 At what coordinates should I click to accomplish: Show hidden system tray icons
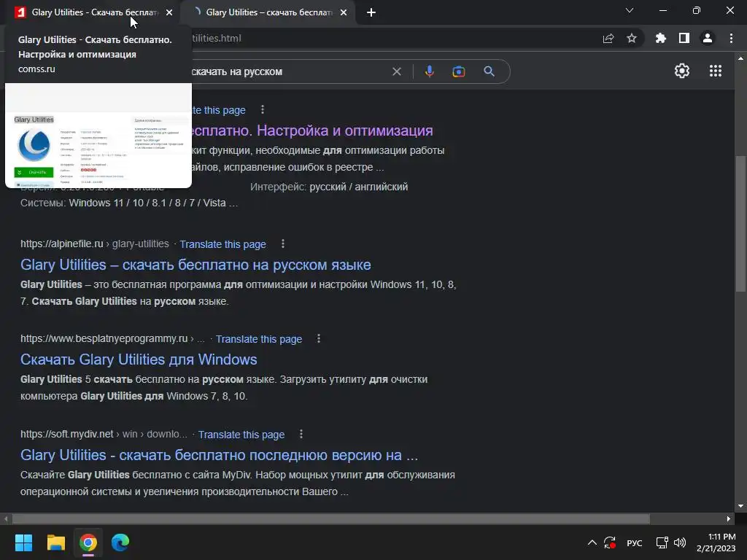(x=592, y=542)
